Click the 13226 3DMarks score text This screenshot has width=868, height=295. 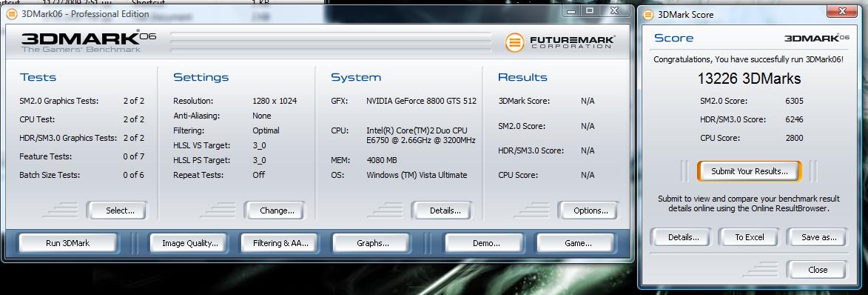749,78
